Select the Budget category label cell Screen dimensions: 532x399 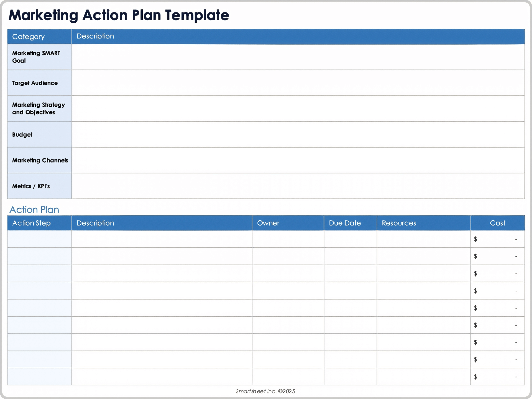tap(39, 134)
